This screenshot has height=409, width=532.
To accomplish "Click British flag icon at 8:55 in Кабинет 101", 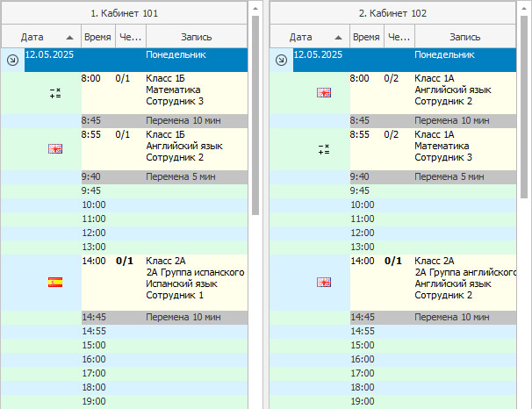I will (55, 149).
